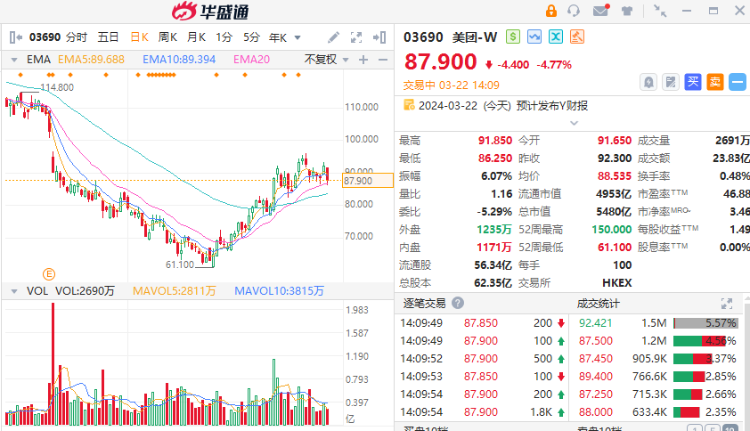Click right panel collapse arrow-bar icon
This screenshot has width=750, height=431.
(379, 37)
